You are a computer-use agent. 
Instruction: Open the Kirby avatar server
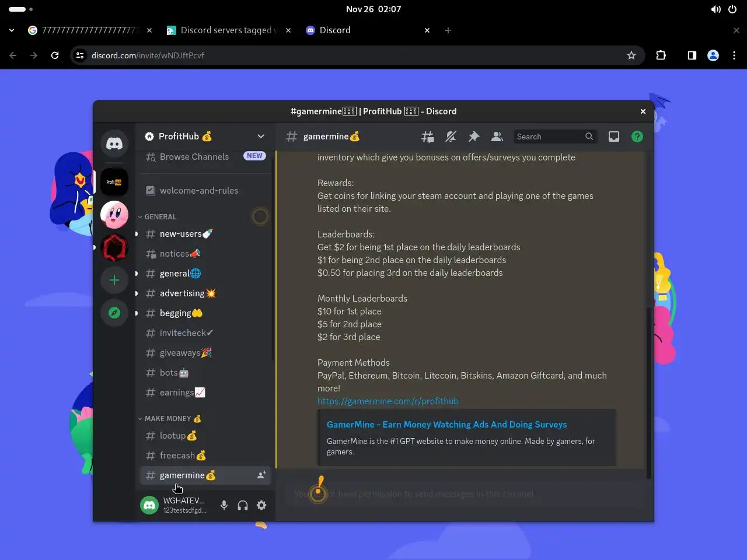114,215
